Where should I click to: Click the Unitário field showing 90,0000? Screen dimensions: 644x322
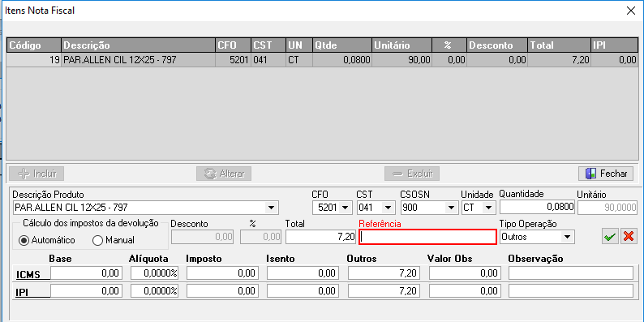pyautogui.click(x=608, y=208)
